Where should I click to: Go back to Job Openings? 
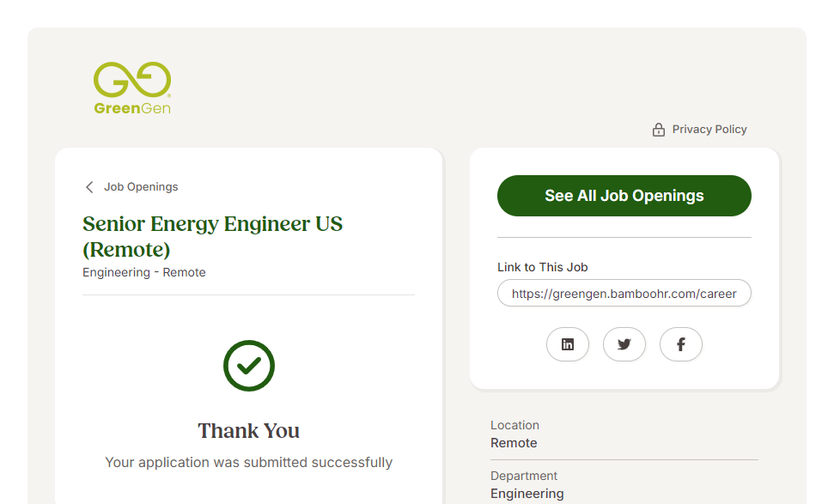141,187
